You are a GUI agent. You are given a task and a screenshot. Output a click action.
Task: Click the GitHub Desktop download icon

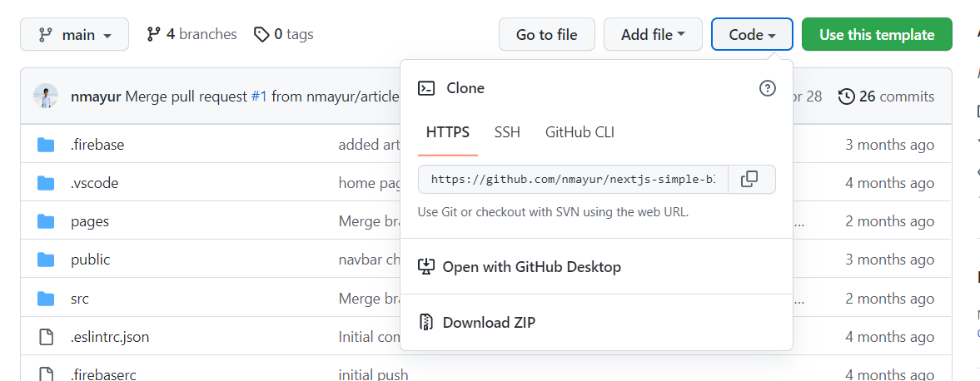coord(425,267)
